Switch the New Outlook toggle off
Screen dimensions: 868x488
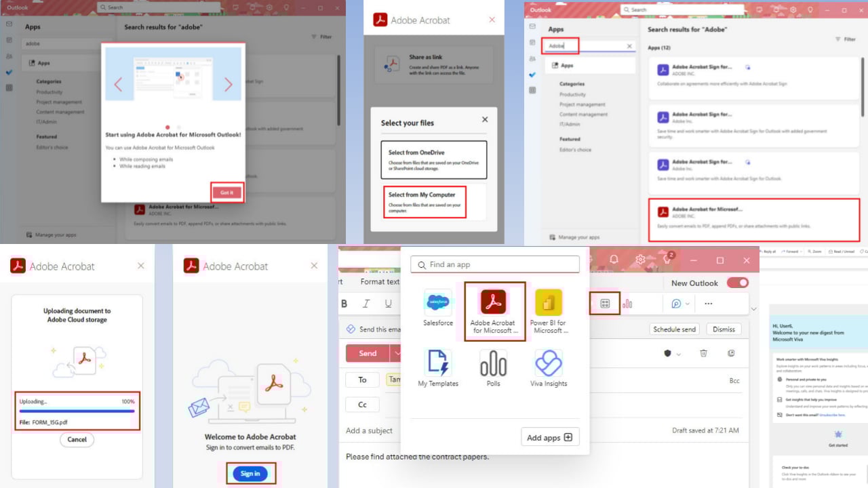point(738,283)
